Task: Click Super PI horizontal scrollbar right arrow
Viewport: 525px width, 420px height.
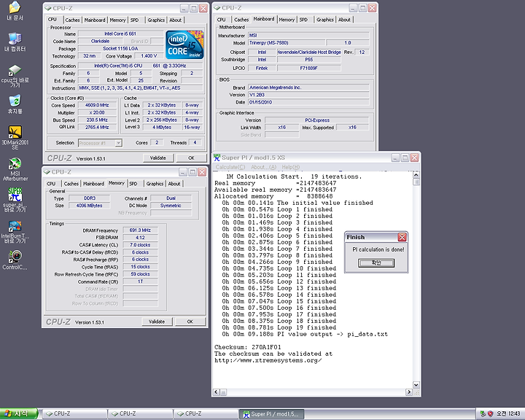Action: coord(409,392)
